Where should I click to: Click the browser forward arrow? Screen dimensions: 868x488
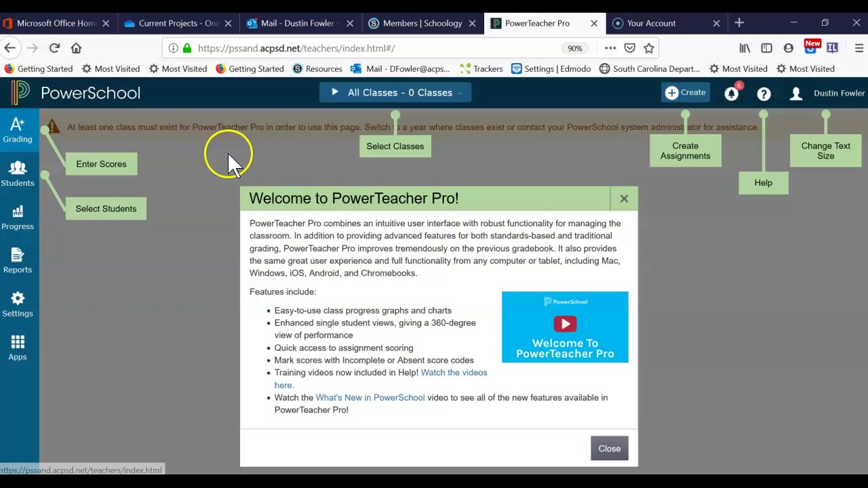pos(33,48)
